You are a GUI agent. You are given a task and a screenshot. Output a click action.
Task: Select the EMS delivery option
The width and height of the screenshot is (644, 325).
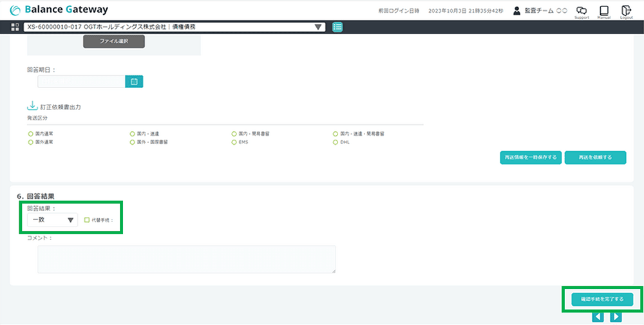tap(234, 142)
